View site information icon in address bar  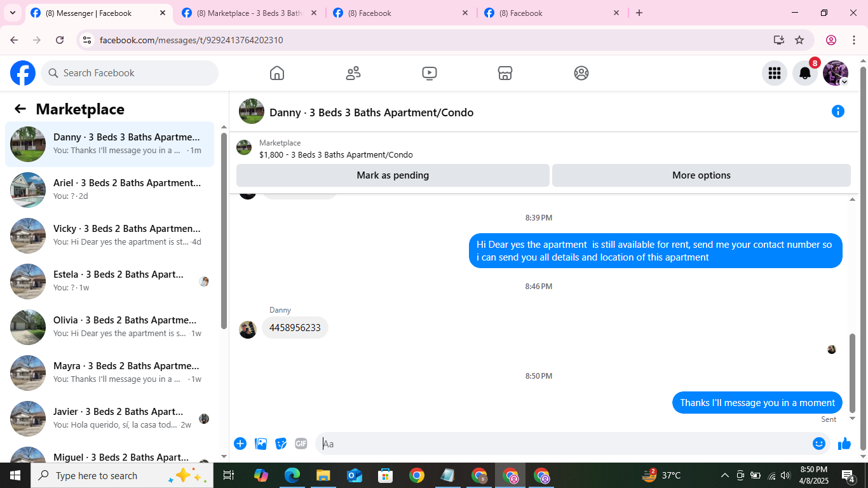point(88,40)
